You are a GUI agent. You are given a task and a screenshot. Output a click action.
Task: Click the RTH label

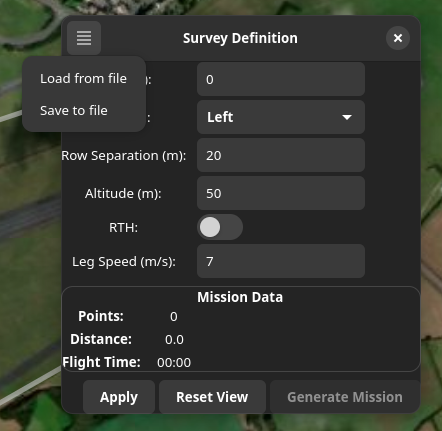(123, 228)
